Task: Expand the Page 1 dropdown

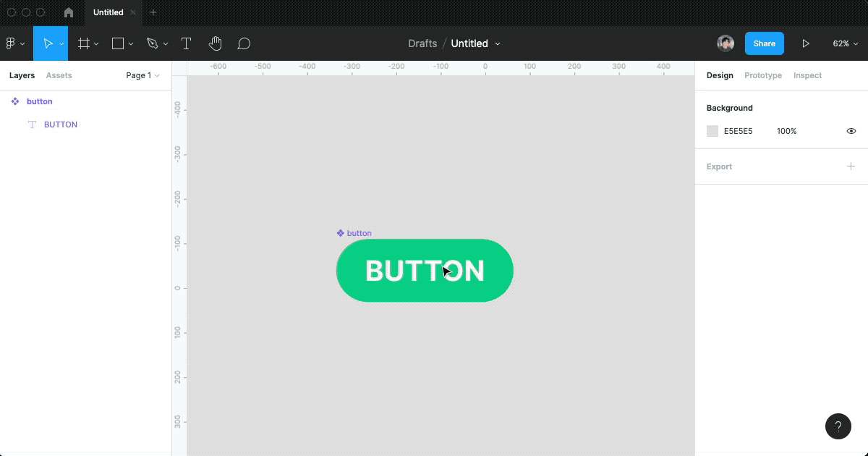Action: point(142,75)
